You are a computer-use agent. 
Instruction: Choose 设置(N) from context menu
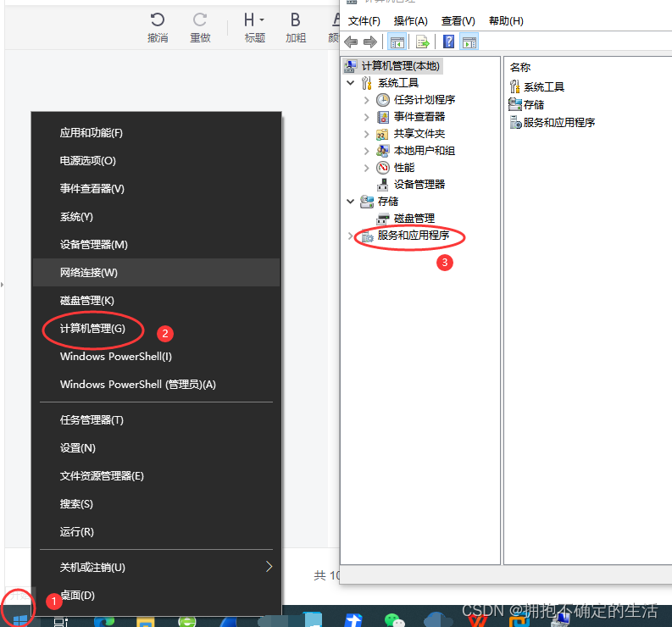coord(157,448)
